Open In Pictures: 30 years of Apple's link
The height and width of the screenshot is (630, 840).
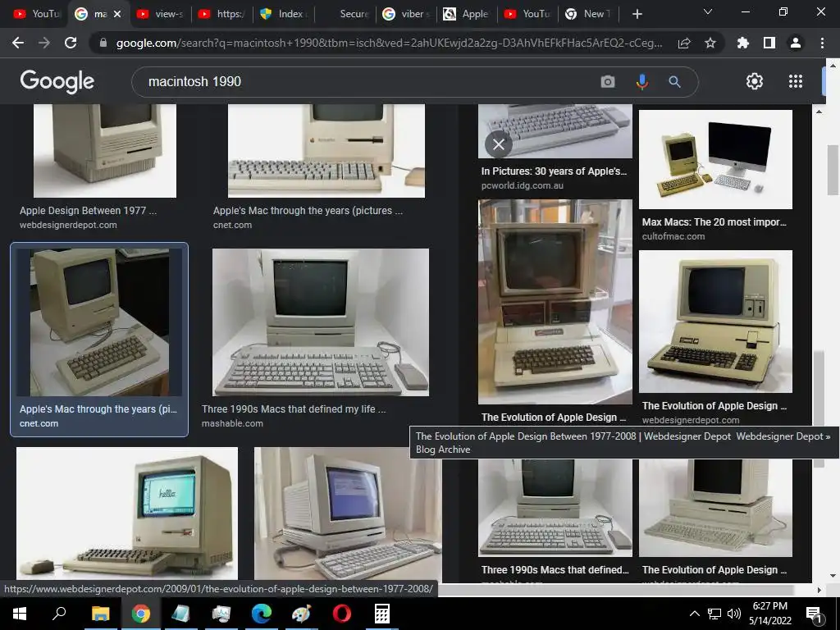(554, 171)
